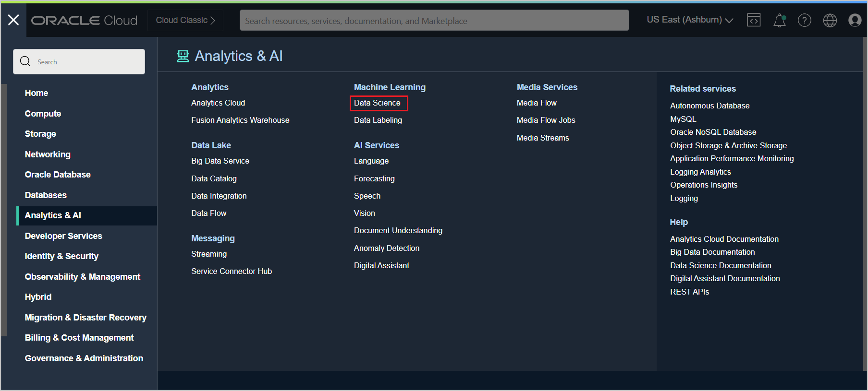Open Document Understanding
The height and width of the screenshot is (391, 868).
point(398,231)
